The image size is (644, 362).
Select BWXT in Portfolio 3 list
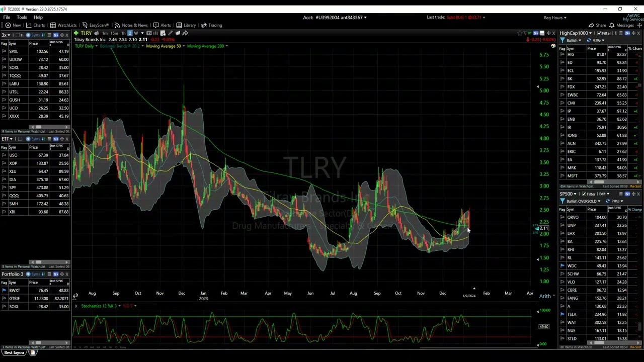[35, 291]
